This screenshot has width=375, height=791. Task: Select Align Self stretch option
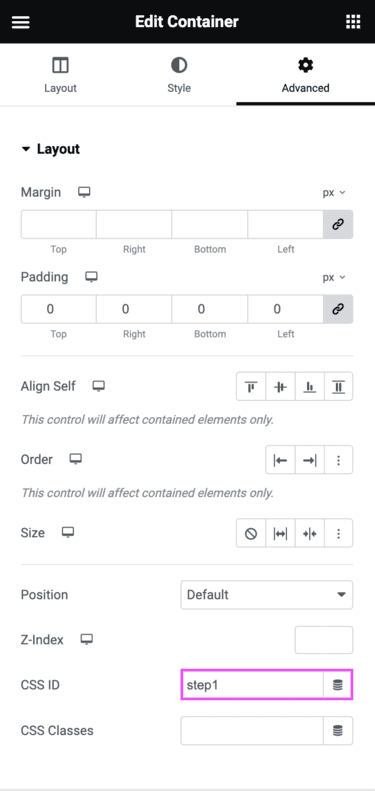[339, 387]
